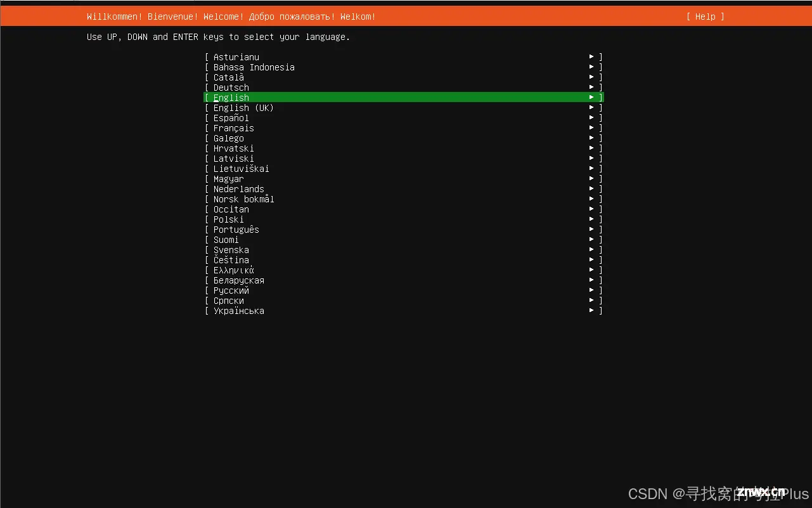
Task: Select Suomi language
Action: 404,240
